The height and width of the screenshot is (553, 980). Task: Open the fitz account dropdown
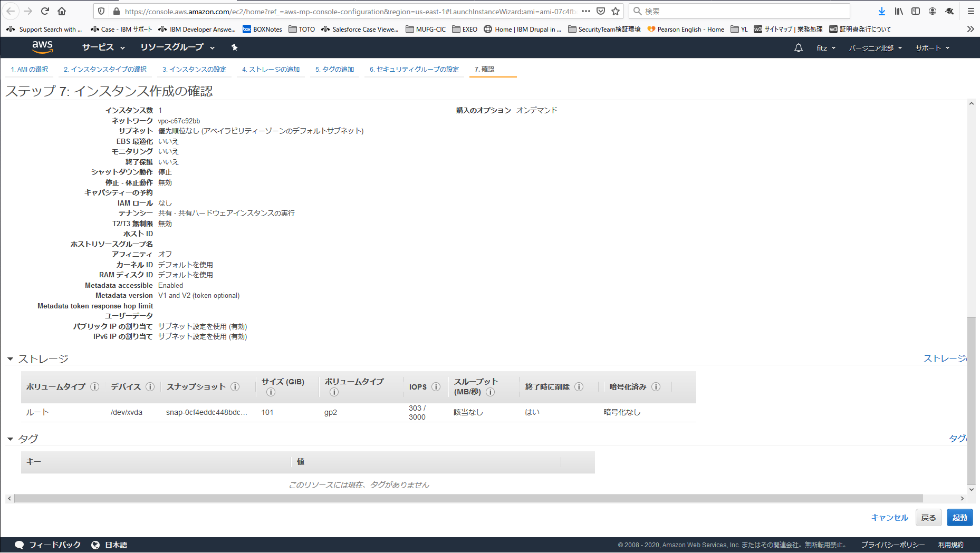[824, 47]
